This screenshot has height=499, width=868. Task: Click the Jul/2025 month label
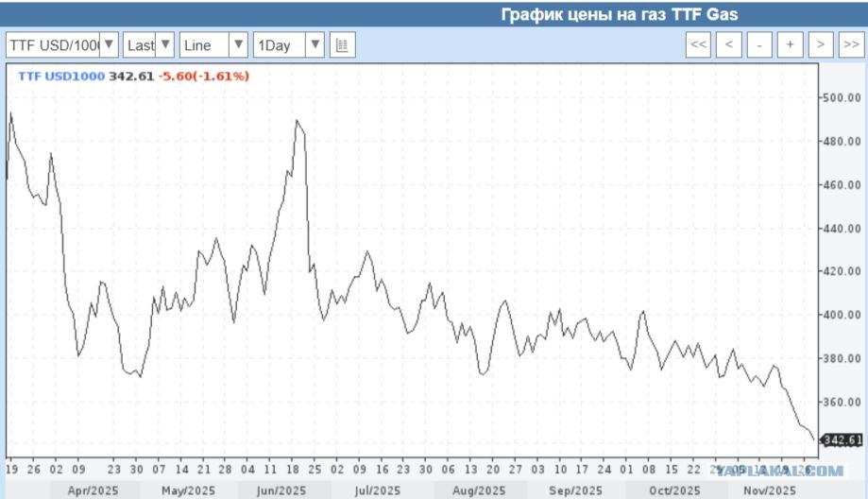point(377,490)
